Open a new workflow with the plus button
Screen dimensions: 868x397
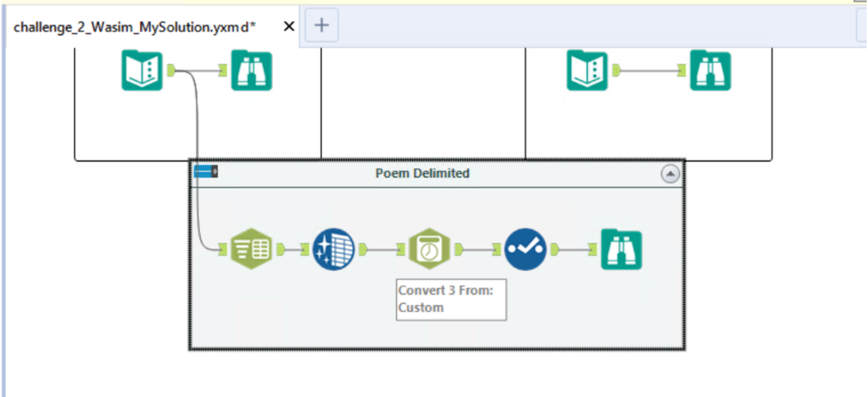tap(322, 25)
